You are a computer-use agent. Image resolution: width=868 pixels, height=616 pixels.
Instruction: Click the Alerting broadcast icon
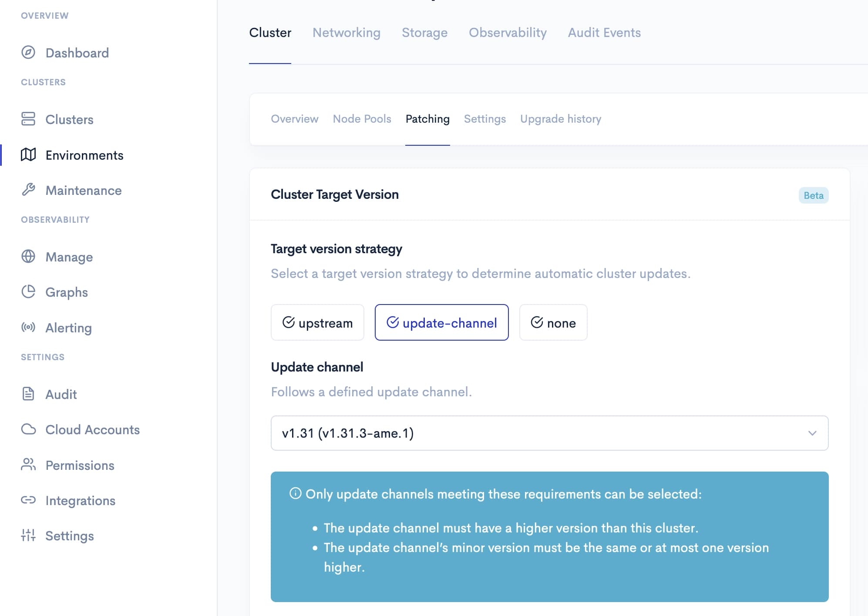[x=28, y=328]
